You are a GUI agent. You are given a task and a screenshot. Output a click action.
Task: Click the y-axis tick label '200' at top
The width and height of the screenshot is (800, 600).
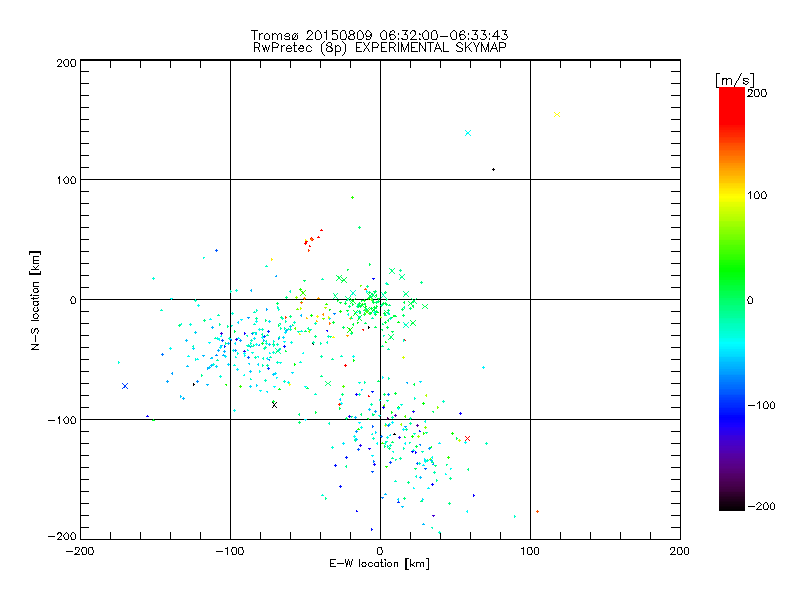tap(66, 63)
